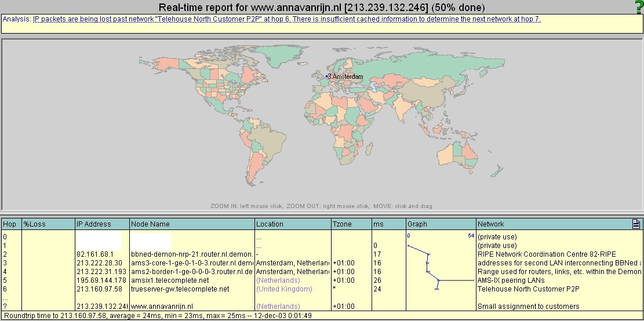644x321 pixels.
Task: Sort by the %Loss column header
Action: pyautogui.click(x=49, y=224)
